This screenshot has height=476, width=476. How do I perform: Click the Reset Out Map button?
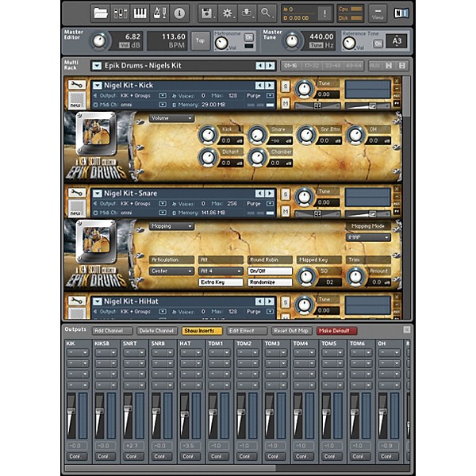[291, 331]
